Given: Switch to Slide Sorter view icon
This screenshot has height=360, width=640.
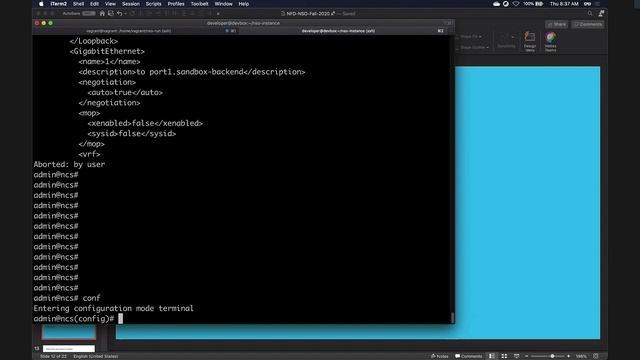Looking at the screenshot, I should click(x=504, y=356).
